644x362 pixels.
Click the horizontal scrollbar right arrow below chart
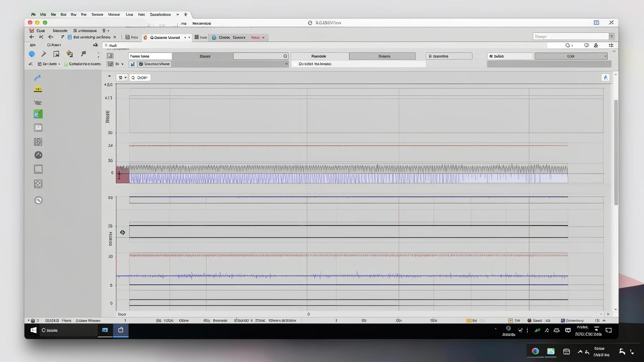coord(608,314)
